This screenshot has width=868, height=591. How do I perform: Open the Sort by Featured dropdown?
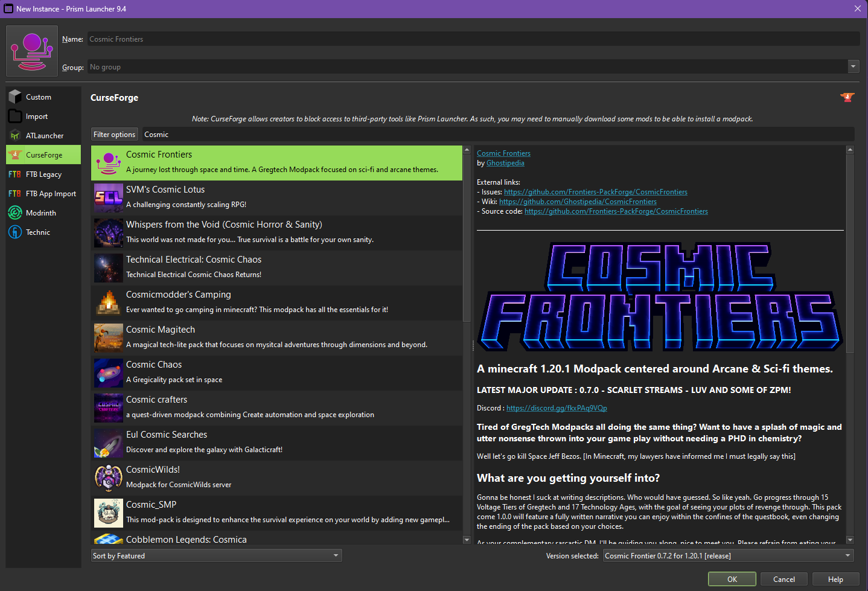[x=217, y=555]
